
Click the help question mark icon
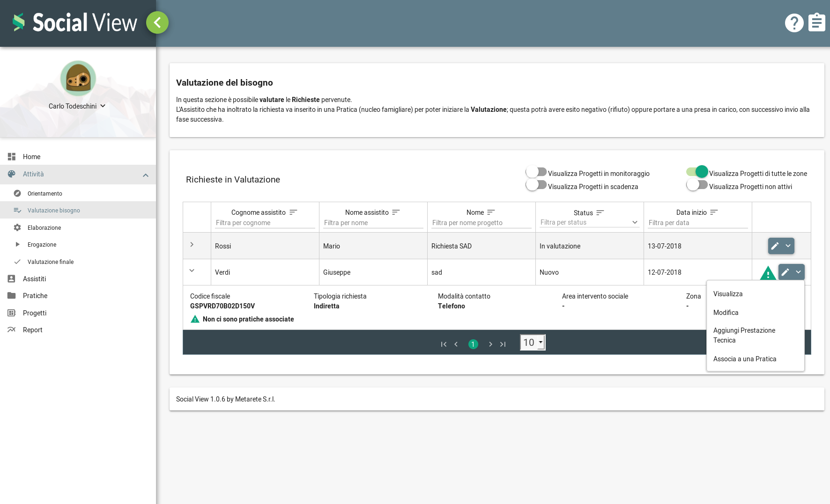(794, 23)
